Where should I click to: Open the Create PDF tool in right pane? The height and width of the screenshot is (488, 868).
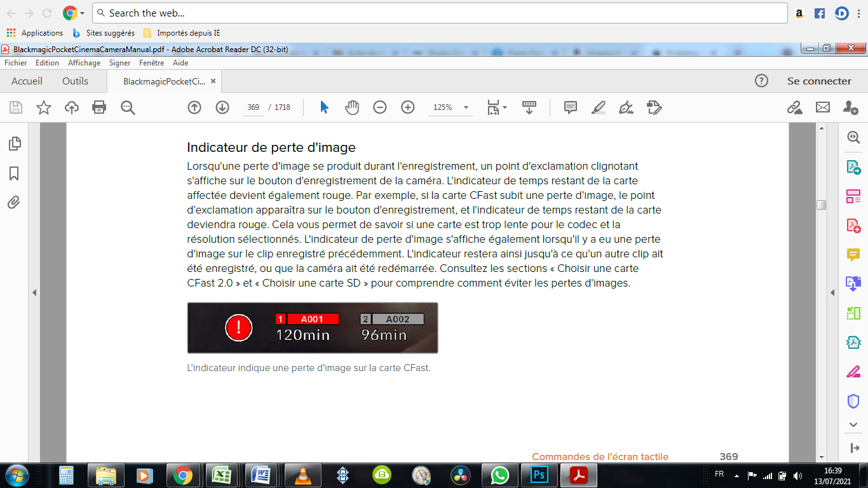tap(853, 226)
